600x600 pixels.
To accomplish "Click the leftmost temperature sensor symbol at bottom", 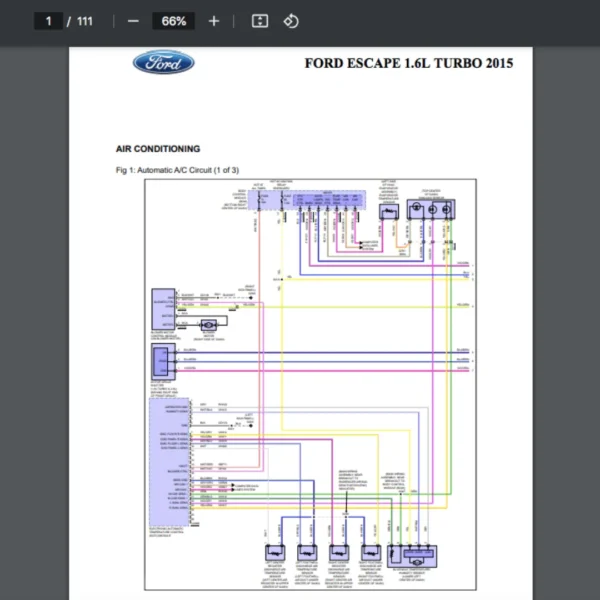I will coord(274,552).
